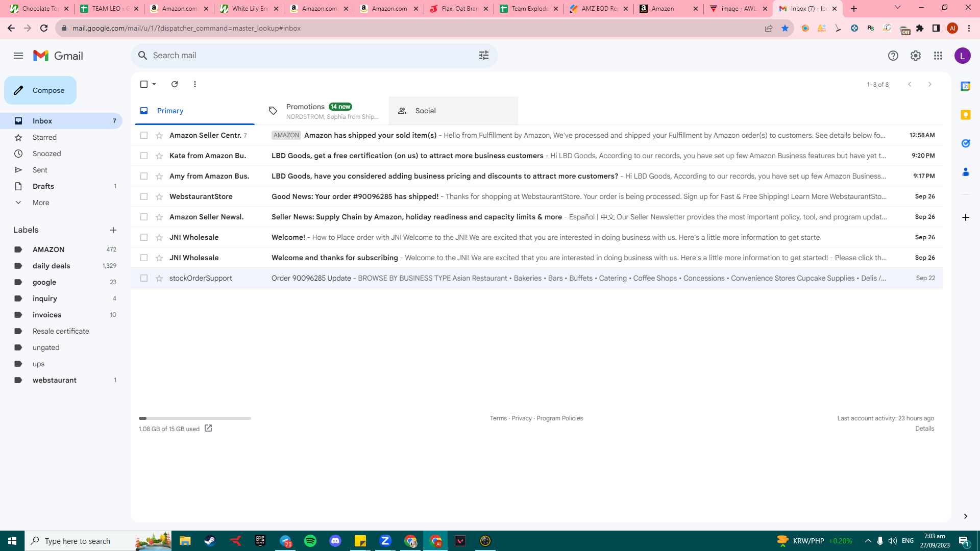The height and width of the screenshot is (551, 980).
Task: Show hidden system tray icons
Action: click(x=868, y=541)
